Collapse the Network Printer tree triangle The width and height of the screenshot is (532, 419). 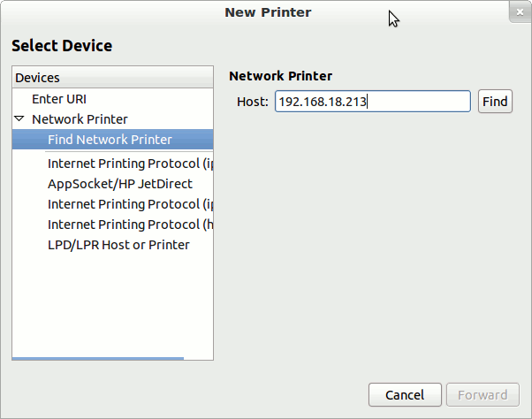pos(19,118)
